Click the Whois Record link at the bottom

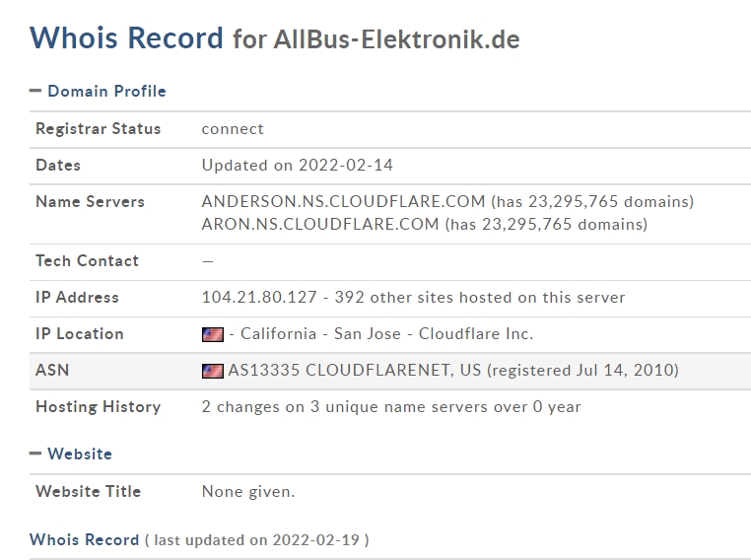(x=84, y=539)
